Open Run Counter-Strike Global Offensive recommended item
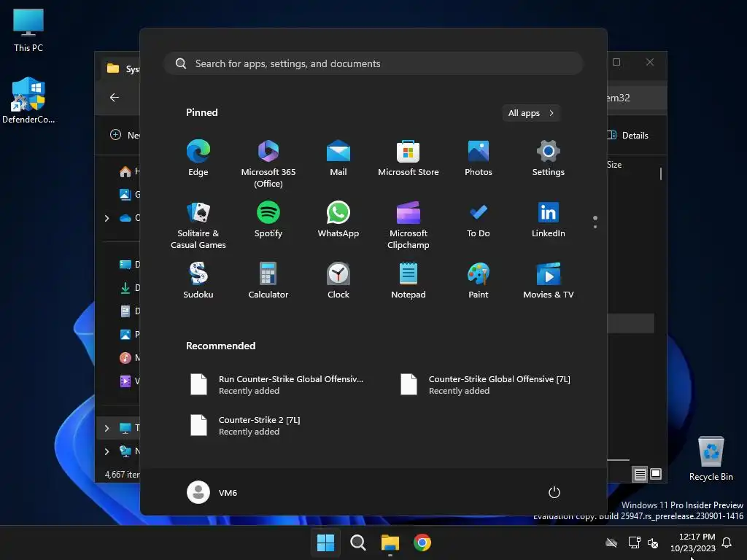Image resolution: width=747 pixels, height=560 pixels. click(278, 385)
